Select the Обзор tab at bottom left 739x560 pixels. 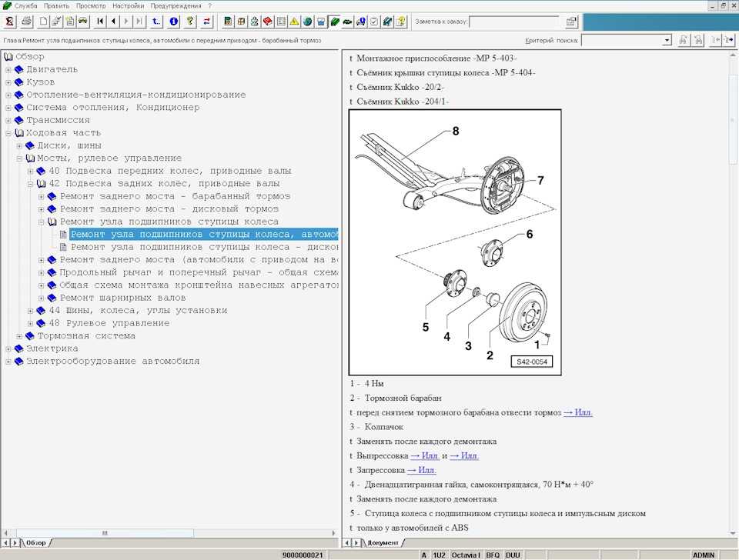pyautogui.click(x=36, y=542)
